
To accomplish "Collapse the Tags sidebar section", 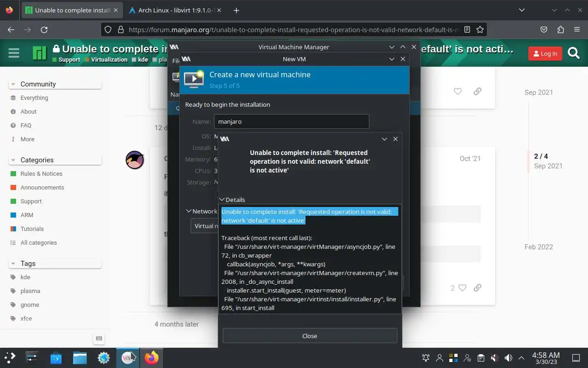I will pyautogui.click(x=55, y=263).
